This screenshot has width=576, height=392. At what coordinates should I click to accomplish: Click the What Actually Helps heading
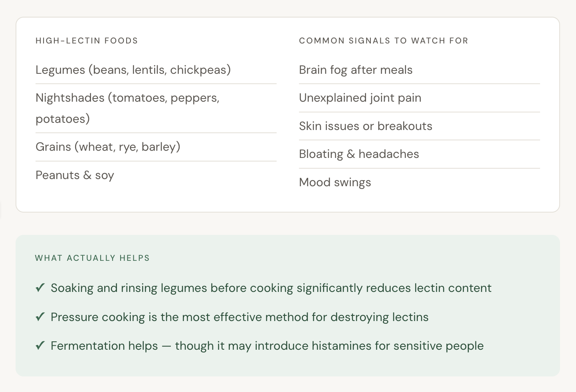coord(92,258)
